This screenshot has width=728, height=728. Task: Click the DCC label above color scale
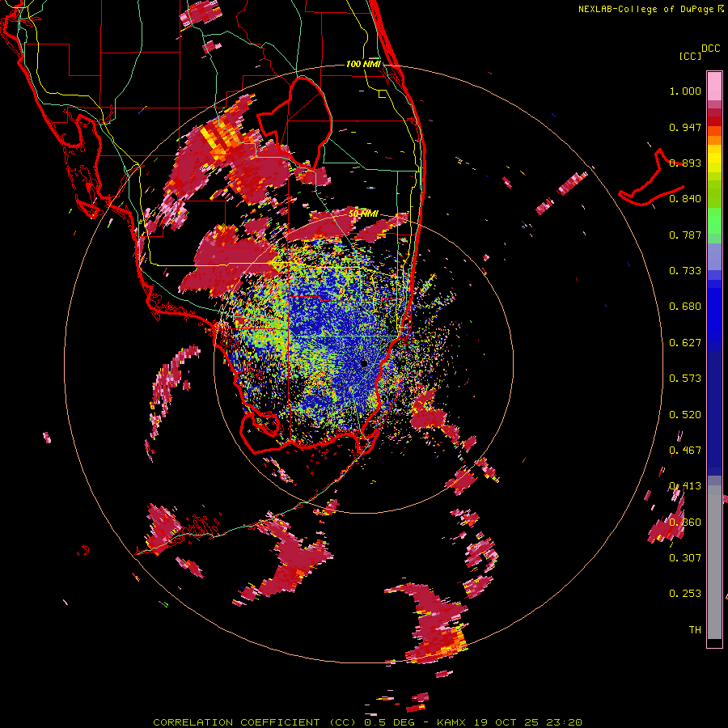click(711, 49)
